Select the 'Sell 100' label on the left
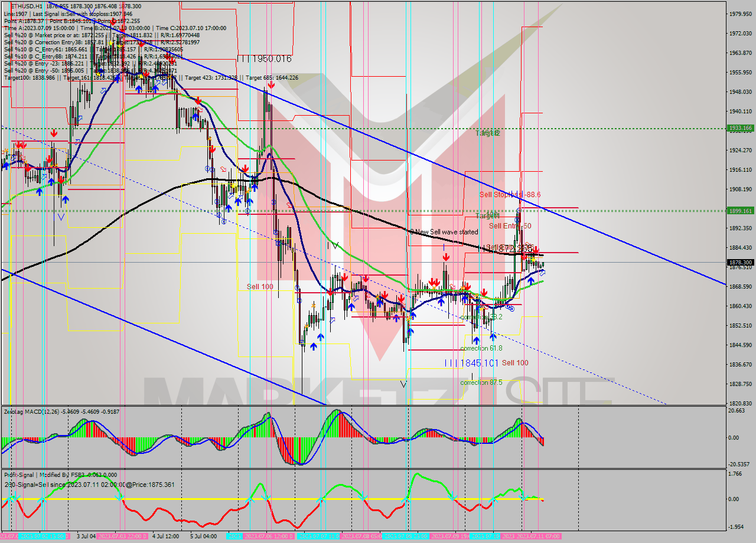The height and width of the screenshot is (543, 756). pyautogui.click(x=259, y=286)
